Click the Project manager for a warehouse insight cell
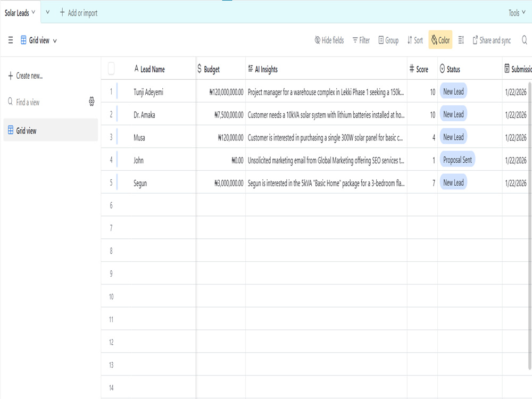 click(x=327, y=92)
